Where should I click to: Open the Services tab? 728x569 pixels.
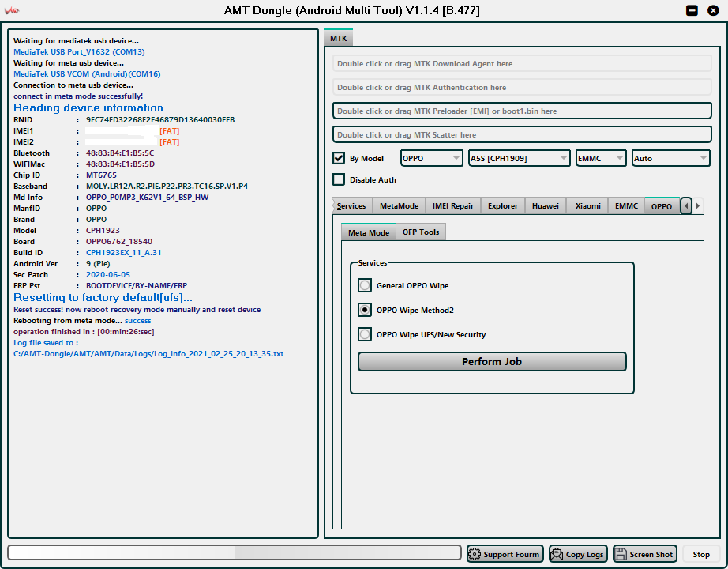351,206
